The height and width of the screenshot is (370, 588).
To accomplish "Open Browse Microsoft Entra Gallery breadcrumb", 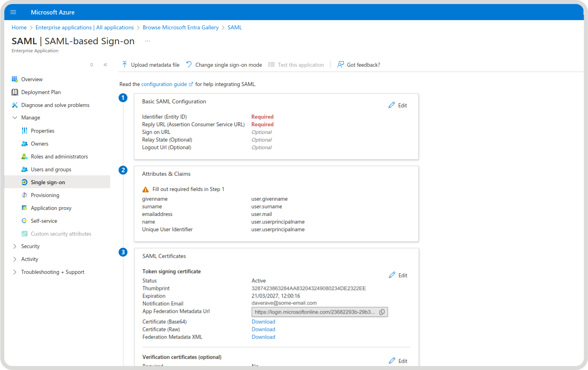I will click(x=181, y=27).
